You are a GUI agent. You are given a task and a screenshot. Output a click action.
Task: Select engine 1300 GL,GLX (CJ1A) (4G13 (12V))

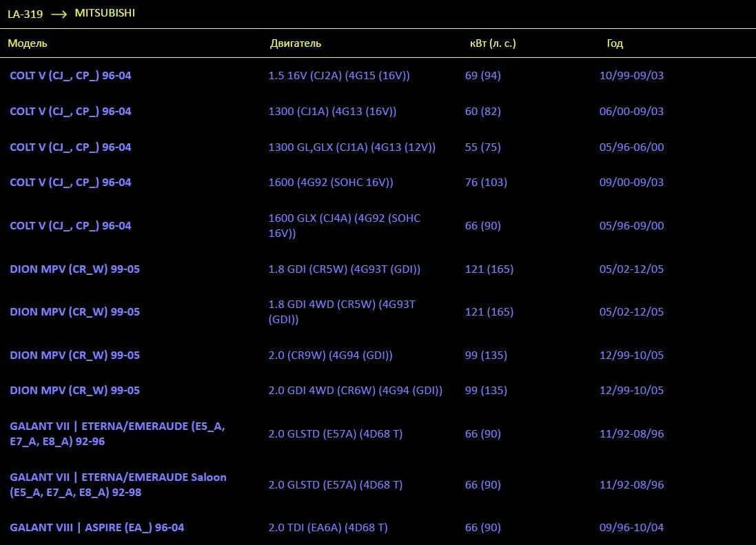click(x=352, y=147)
